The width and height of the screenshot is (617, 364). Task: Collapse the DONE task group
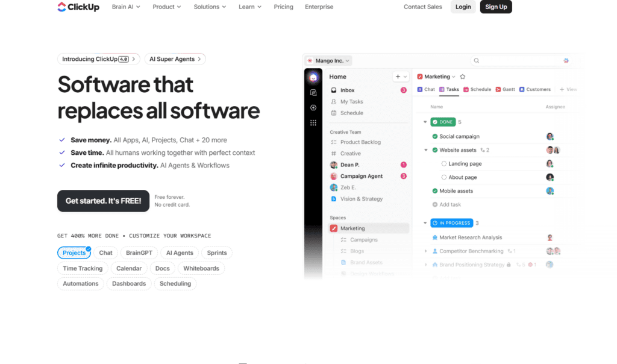point(425,122)
